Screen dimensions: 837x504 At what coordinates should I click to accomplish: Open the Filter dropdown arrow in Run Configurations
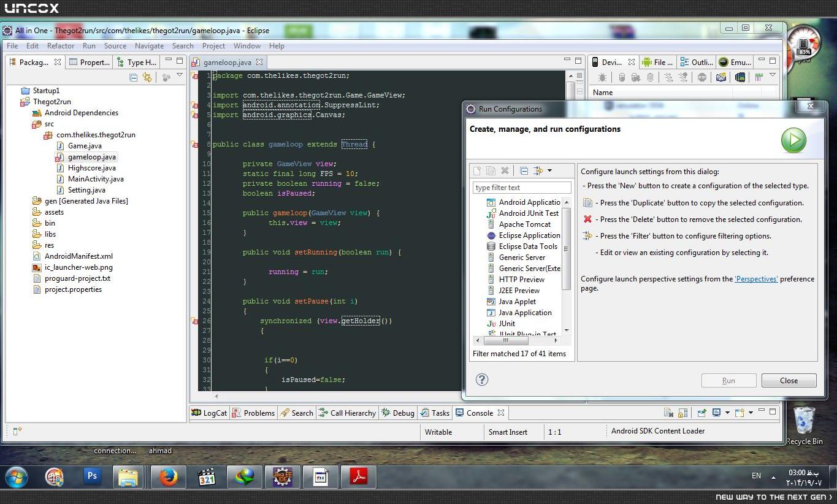pos(549,170)
